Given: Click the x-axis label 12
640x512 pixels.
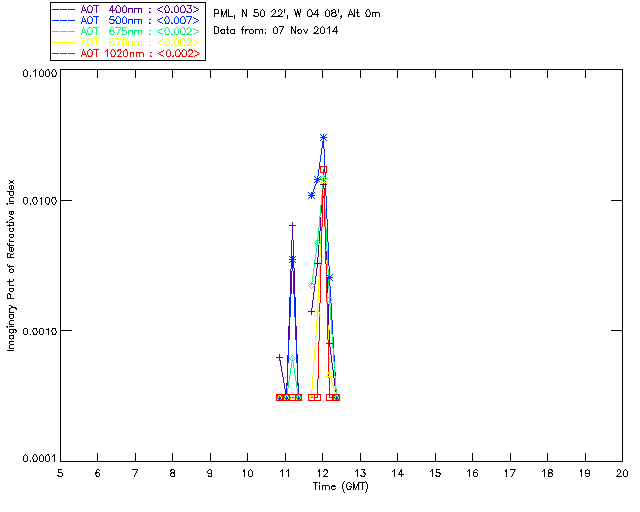Looking at the screenshot, I should (322, 473).
